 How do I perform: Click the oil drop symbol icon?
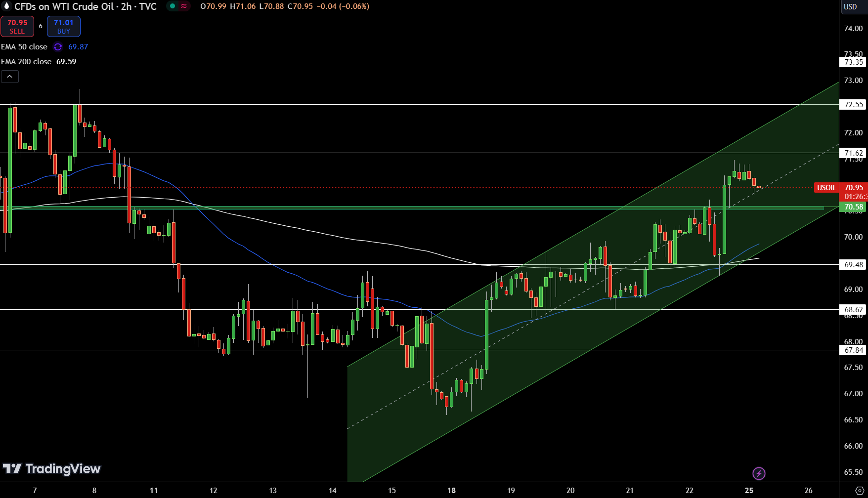pyautogui.click(x=6, y=6)
